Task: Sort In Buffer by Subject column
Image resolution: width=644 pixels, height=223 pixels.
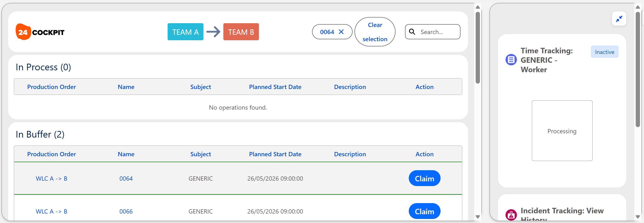Action: click(x=201, y=154)
